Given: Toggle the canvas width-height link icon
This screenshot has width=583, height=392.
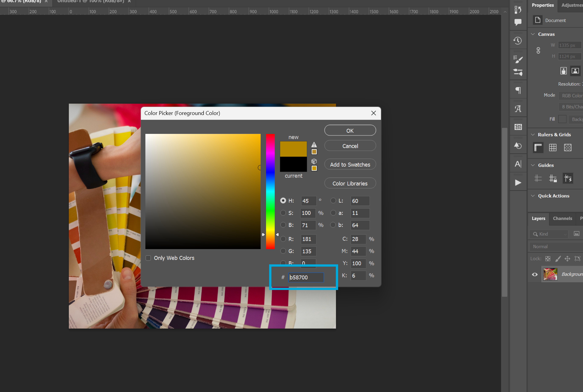Looking at the screenshot, I should click(x=538, y=50).
